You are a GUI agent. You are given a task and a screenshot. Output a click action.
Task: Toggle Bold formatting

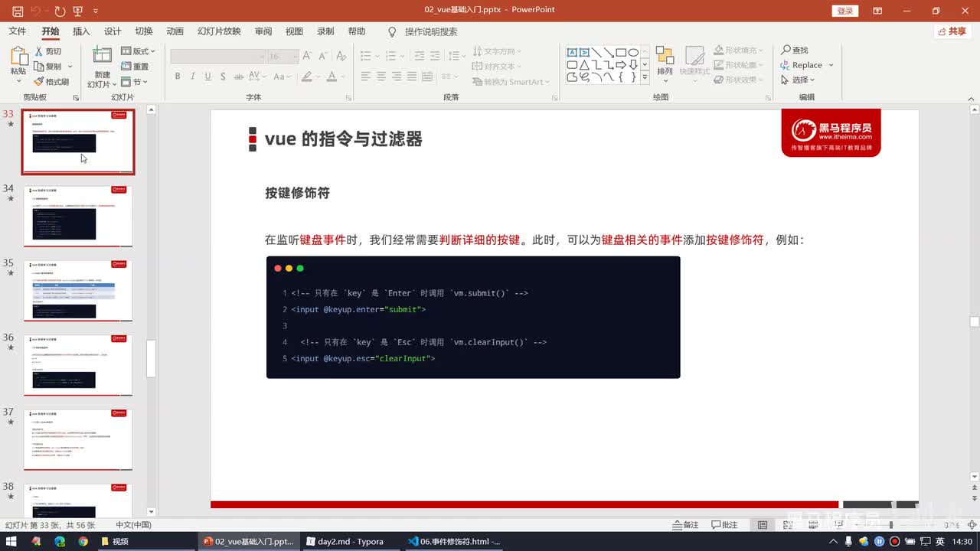point(178,77)
